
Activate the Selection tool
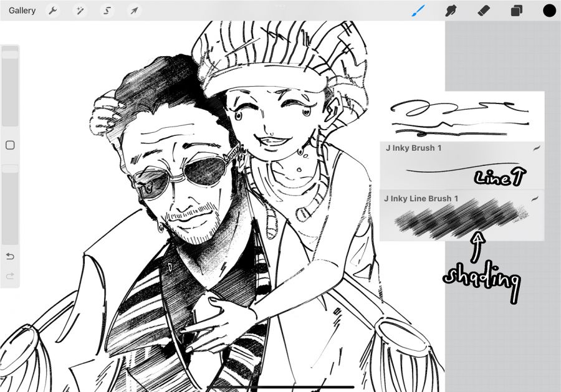click(107, 11)
